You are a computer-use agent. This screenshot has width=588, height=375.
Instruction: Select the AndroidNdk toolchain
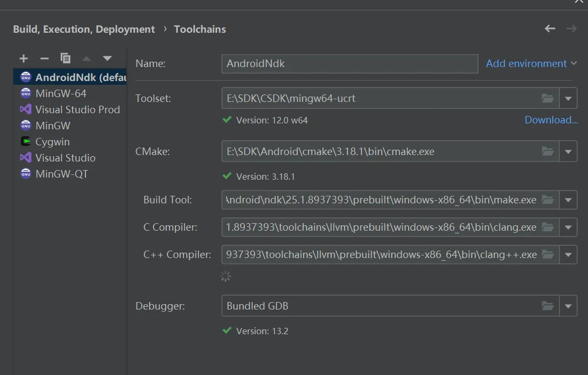pos(70,77)
